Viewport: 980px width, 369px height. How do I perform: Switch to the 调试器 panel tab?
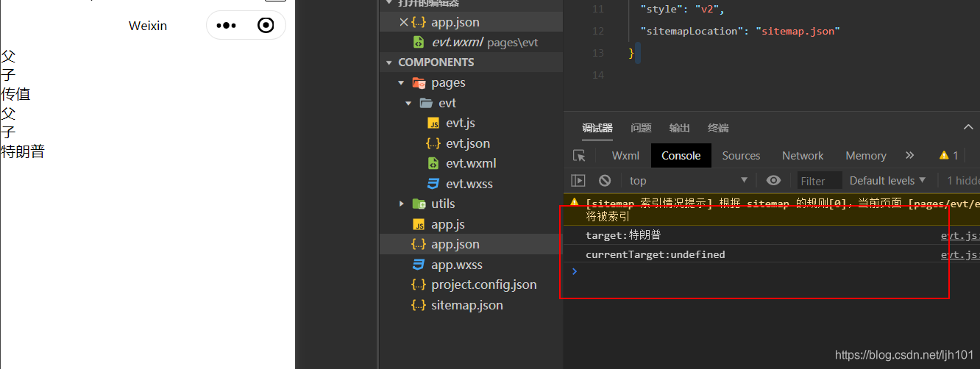597,128
